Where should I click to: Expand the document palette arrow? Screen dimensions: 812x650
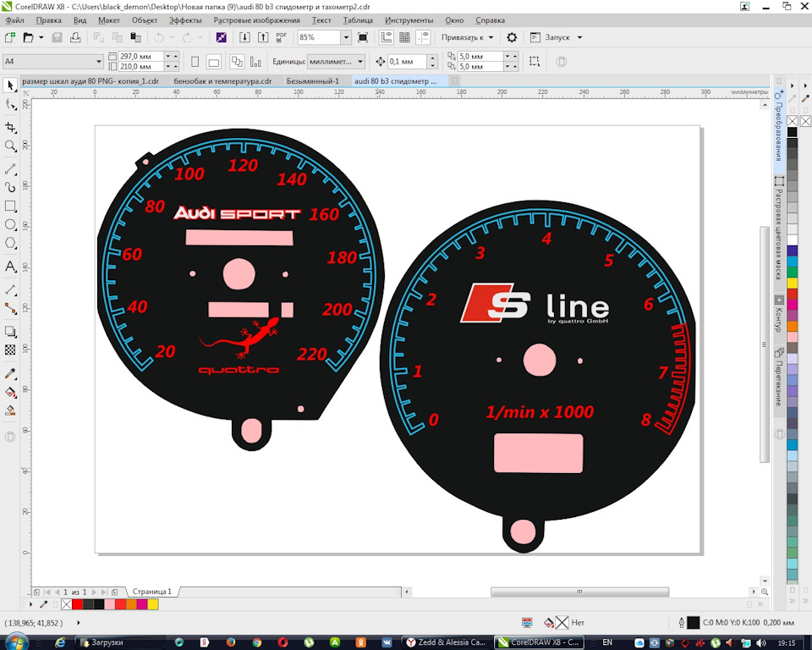tap(31, 604)
